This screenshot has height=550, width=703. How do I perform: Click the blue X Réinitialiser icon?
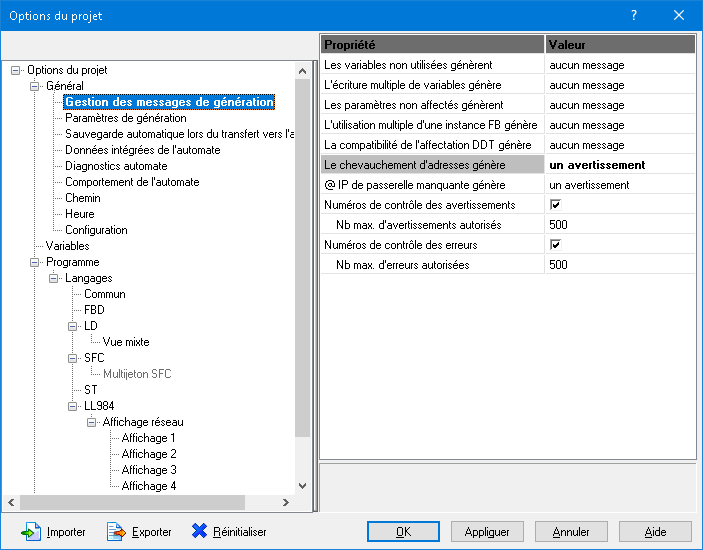(200, 532)
